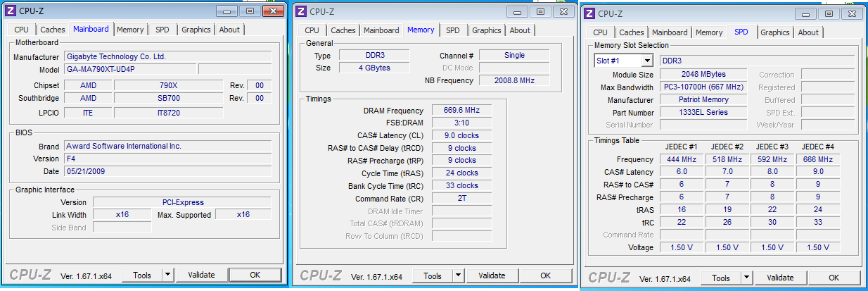Switch to Caches tab in Mainboard window
Image resolution: width=868 pixels, height=291 pixels.
click(53, 30)
